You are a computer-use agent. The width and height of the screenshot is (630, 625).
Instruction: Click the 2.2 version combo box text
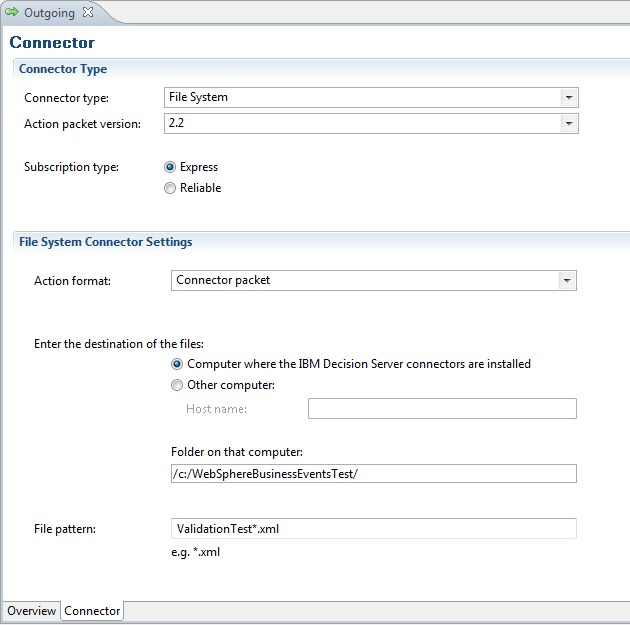point(176,123)
